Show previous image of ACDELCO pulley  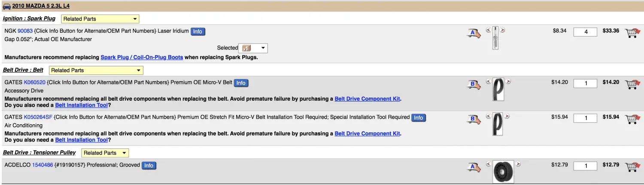(x=488, y=163)
